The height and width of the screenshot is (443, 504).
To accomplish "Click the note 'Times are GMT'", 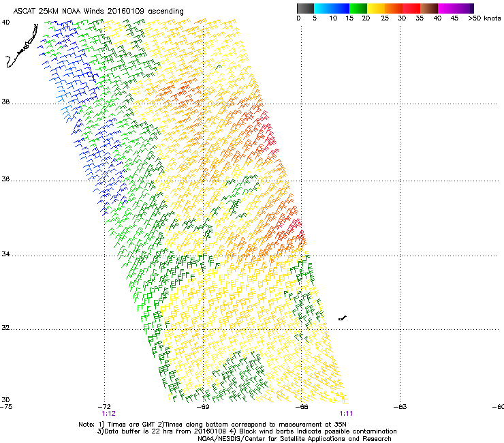I will [131, 425].
